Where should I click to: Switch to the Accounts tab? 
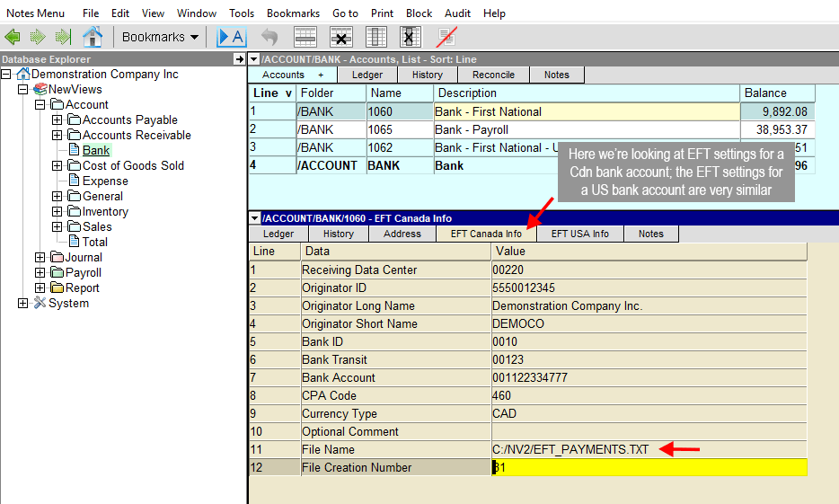coord(292,75)
